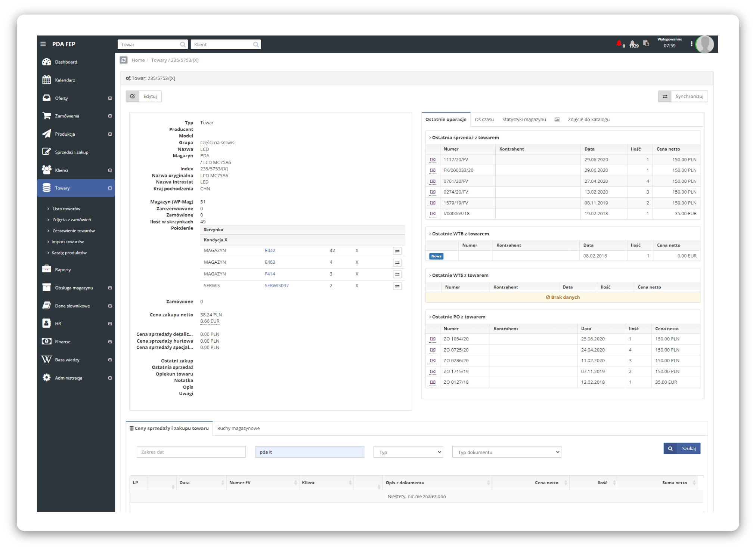The image size is (756, 550).
Task: Expand the Administracja sidebar menu
Action: point(110,378)
